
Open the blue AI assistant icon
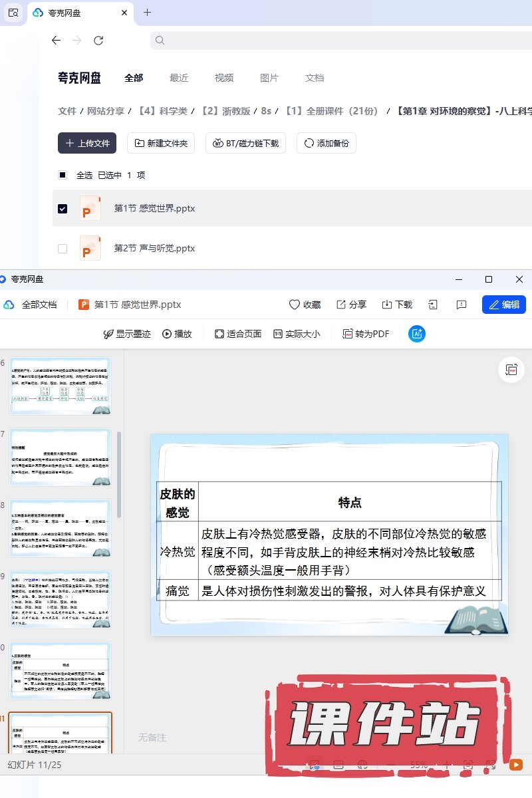pyautogui.click(x=417, y=334)
